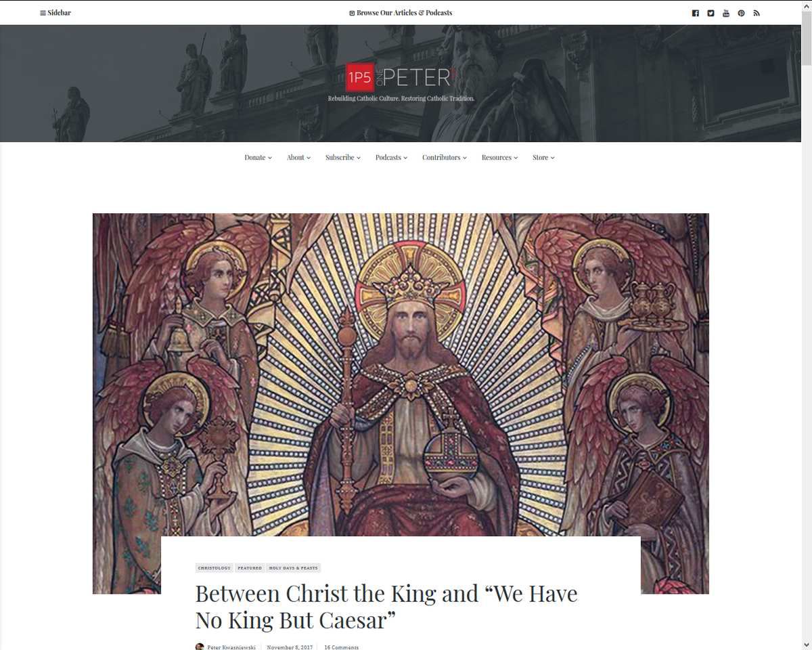The height and width of the screenshot is (650, 812).
Task: Toggle the Sidebar hamburger menu
Action: [55, 13]
